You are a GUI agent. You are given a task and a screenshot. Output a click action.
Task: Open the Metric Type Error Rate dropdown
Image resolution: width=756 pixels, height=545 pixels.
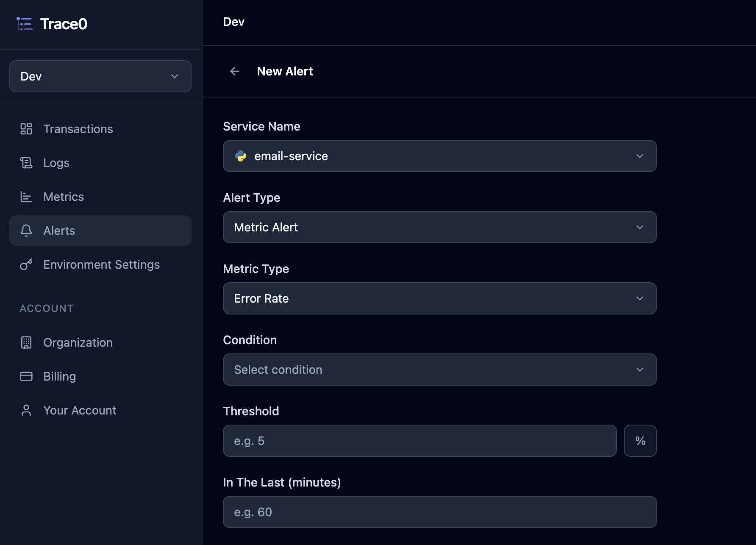pyautogui.click(x=440, y=298)
